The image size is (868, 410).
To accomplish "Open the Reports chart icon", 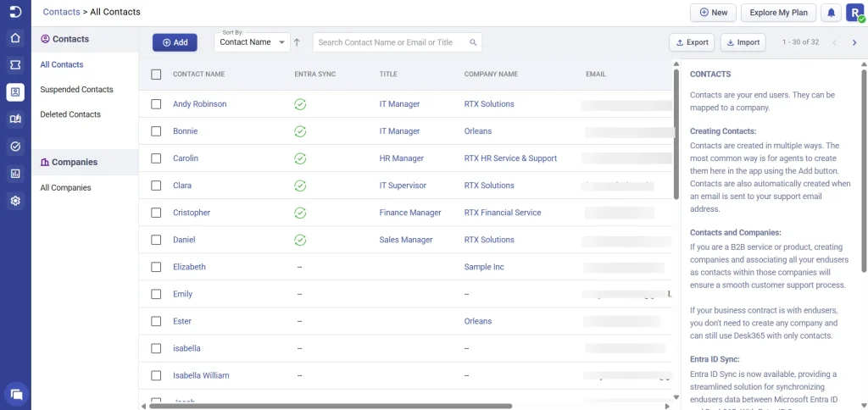I will click(15, 173).
